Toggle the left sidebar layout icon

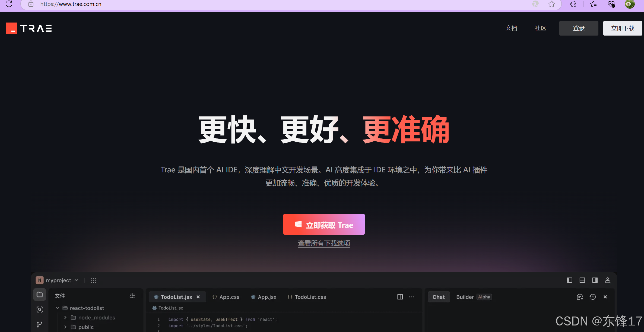click(x=570, y=280)
